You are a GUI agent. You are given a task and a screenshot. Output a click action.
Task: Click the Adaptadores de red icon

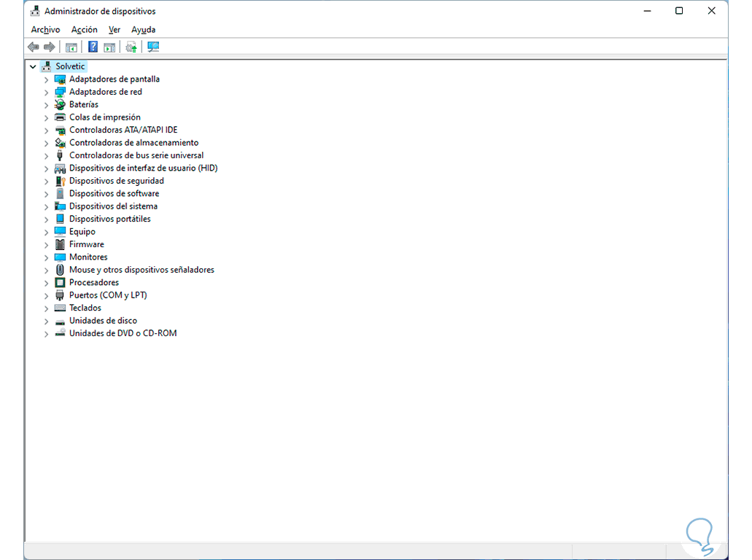[x=60, y=92]
